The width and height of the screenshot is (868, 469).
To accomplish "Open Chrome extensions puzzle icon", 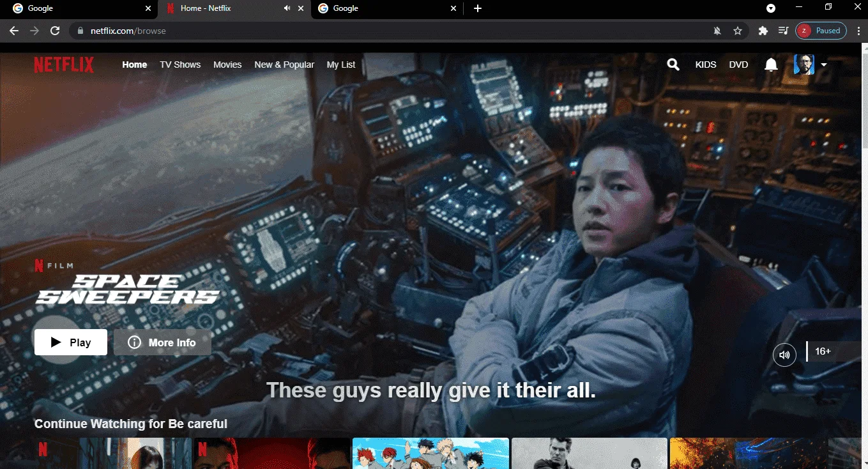I will 763,31.
